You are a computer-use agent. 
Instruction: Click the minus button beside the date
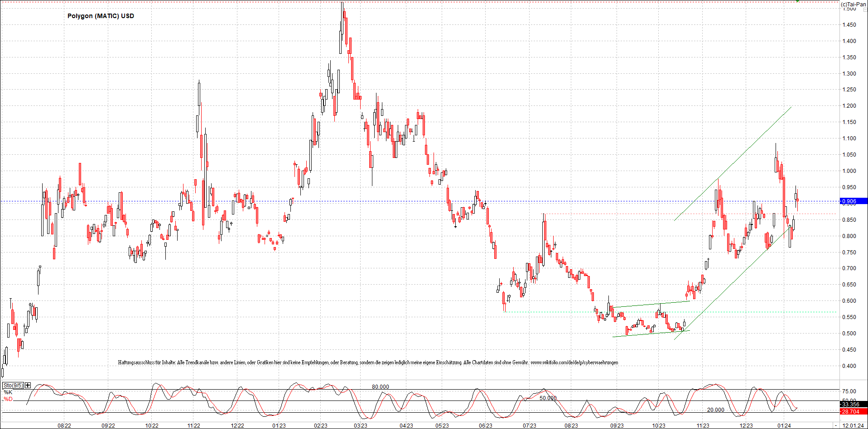(835, 425)
